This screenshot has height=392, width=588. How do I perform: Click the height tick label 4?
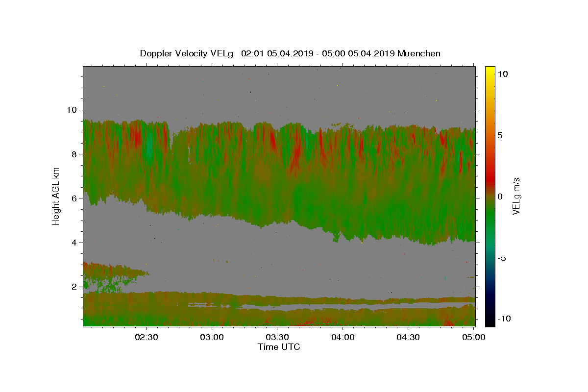74,243
